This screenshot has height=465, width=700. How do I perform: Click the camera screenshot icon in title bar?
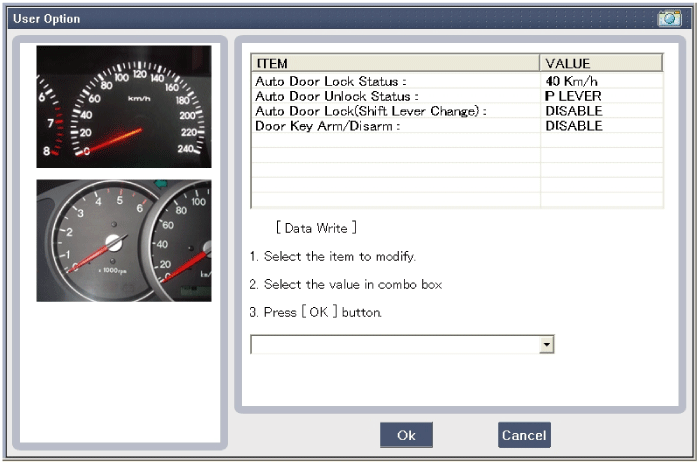coord(668,18)
